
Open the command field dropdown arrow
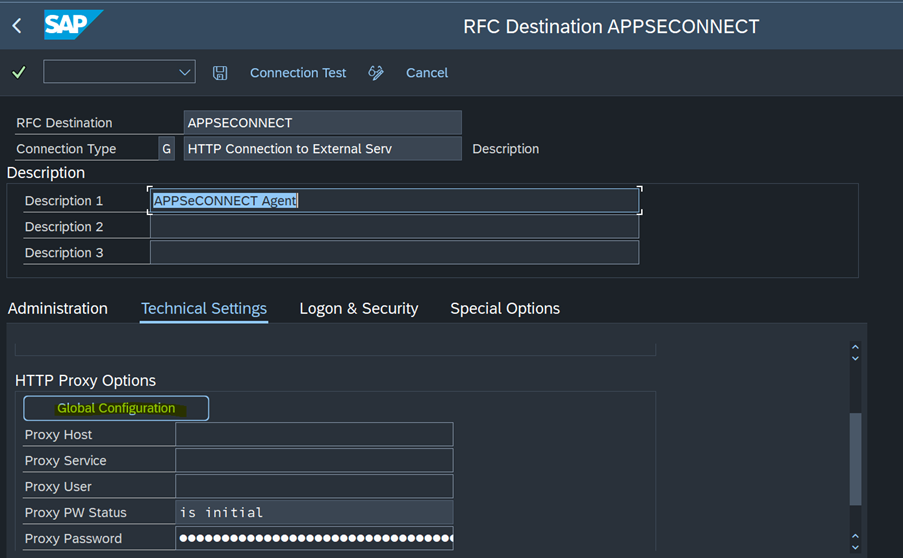coord(184,73)
